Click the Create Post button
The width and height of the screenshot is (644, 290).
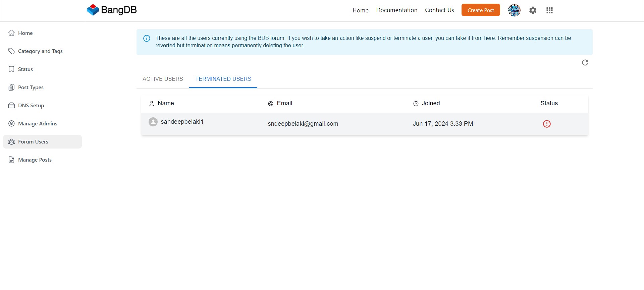[481, 10]
